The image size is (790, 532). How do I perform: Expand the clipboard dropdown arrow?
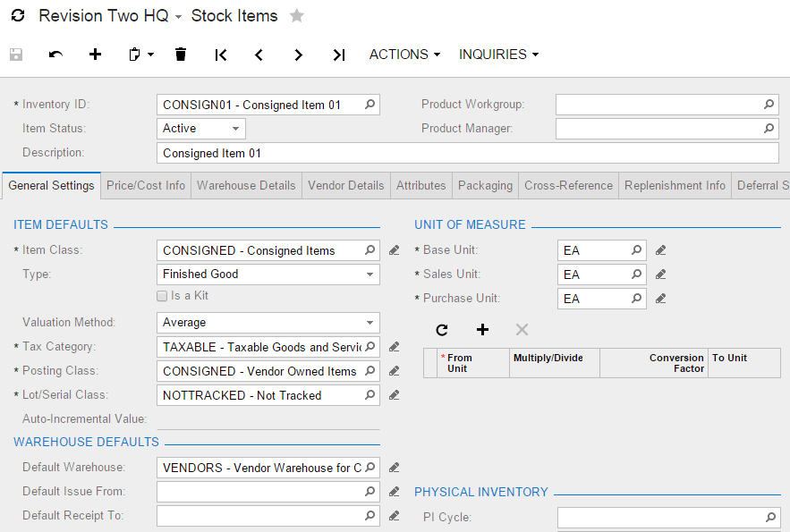[150, 55]
